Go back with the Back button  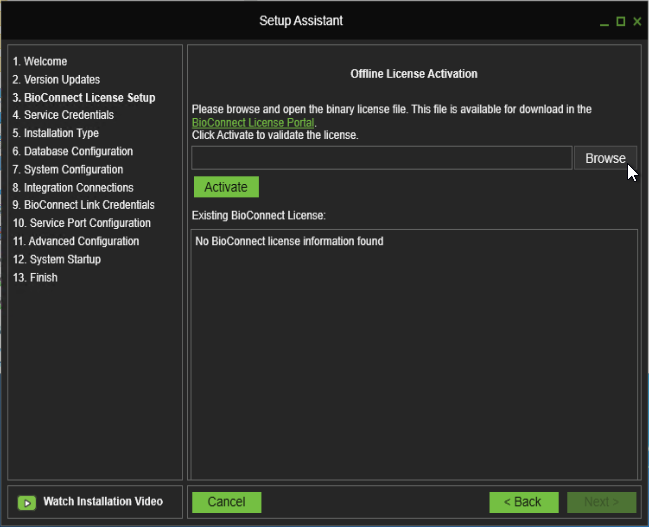point(523,502)
